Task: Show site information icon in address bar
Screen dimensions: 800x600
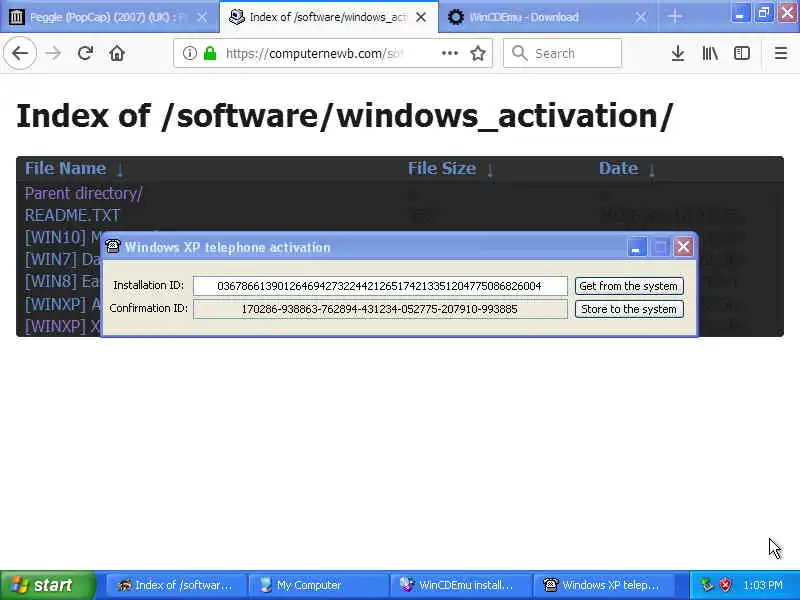Action: click(189, 53)
